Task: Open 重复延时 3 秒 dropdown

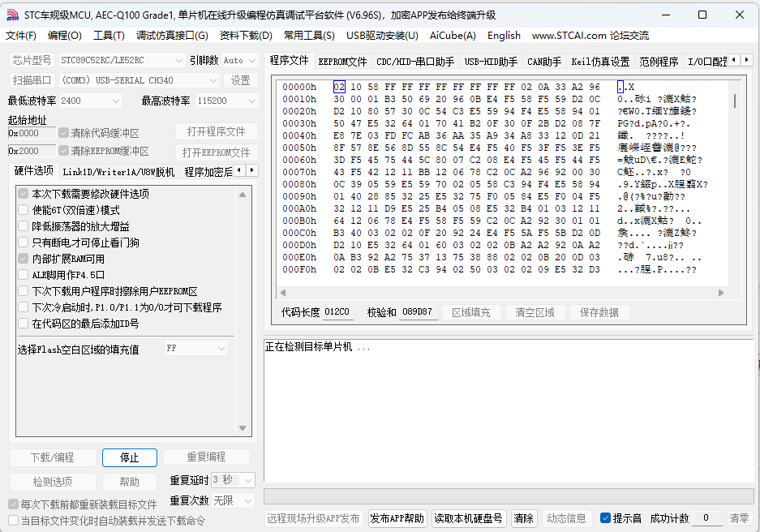Action: (x=233, y=480)
